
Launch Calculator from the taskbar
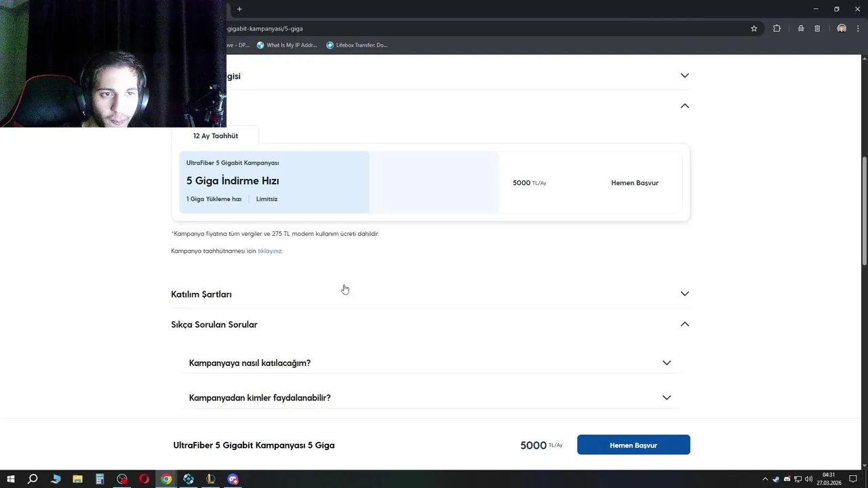click(x=100, y=479)
